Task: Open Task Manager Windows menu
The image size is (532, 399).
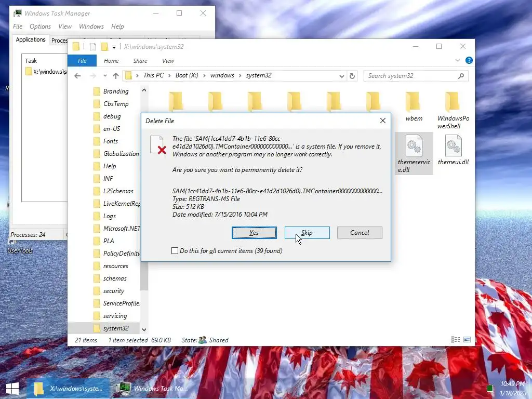Action: pos(91,26)
